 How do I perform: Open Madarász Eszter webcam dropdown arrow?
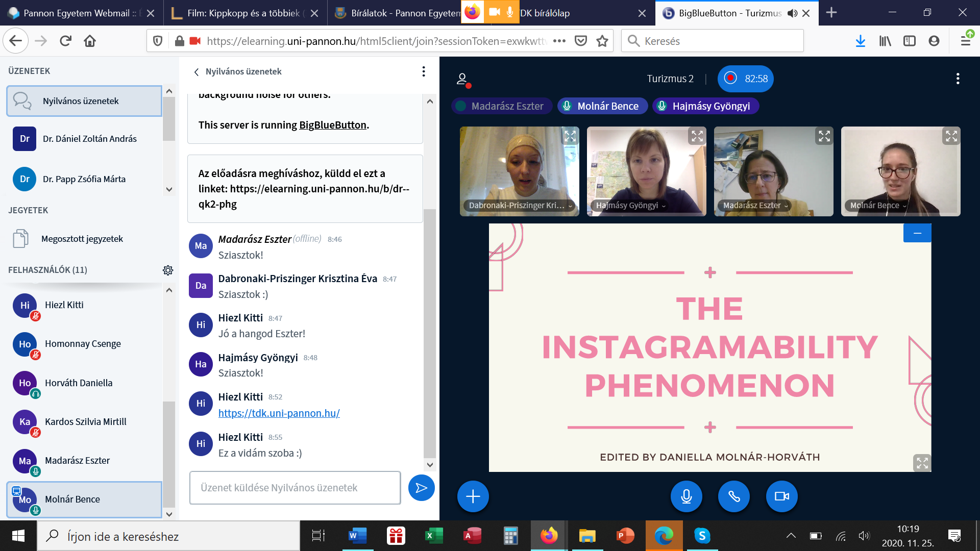[787, 206]
